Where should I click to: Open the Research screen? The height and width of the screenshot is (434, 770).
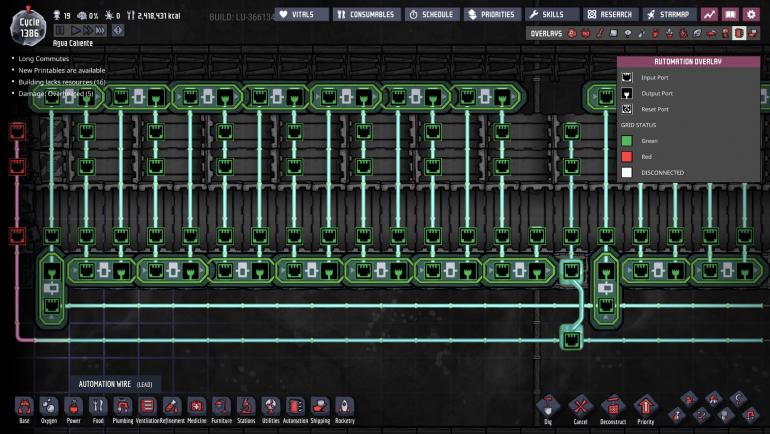tap(610, 14)
